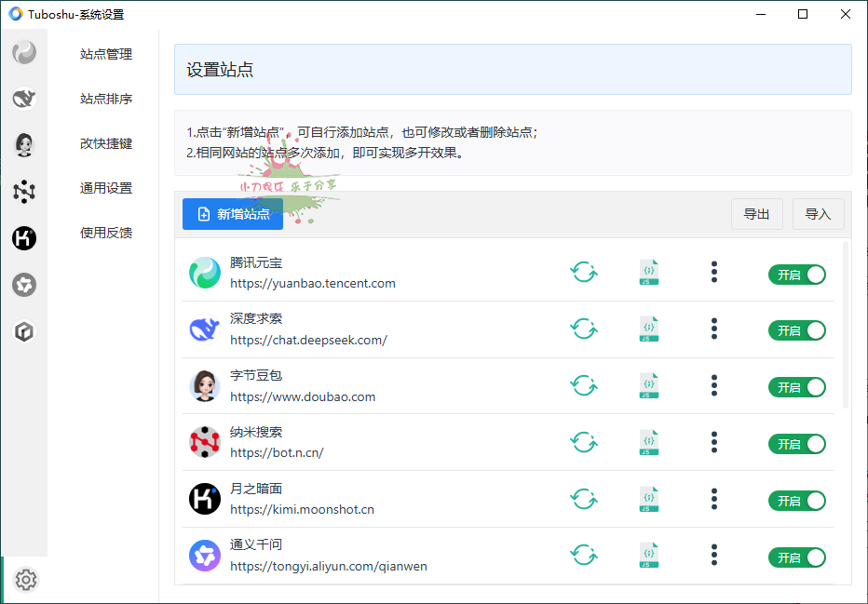The image size is (868, 604).
Task: Disable the 开启 switch for 纳米搜索
Action: [797, 444]
